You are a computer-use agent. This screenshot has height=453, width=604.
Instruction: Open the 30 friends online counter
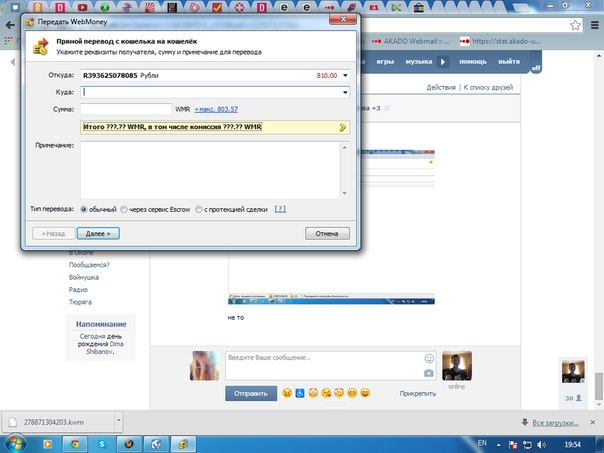573,398
